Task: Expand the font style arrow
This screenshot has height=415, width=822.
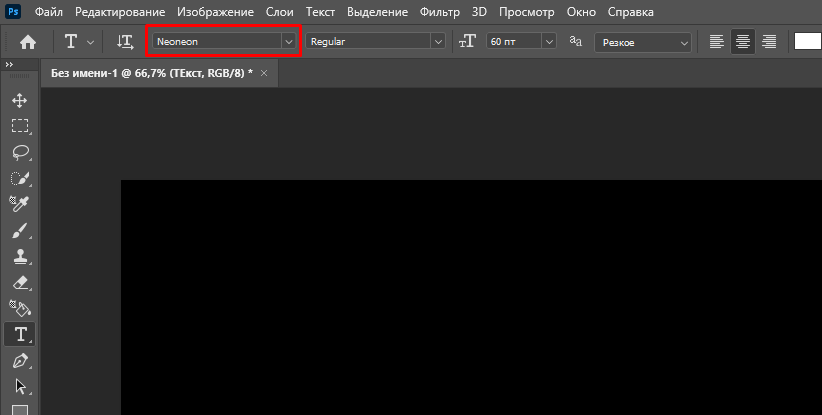Action: pyautogui.click(x=438, y=41)
